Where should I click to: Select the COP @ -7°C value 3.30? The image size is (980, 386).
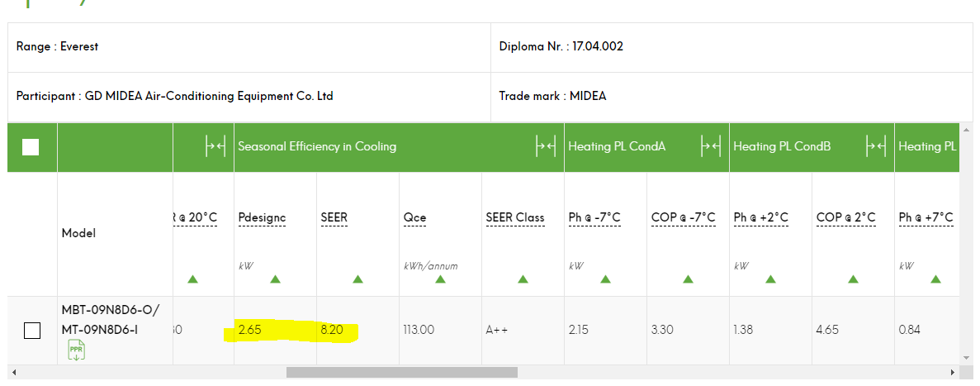point(662,330)
